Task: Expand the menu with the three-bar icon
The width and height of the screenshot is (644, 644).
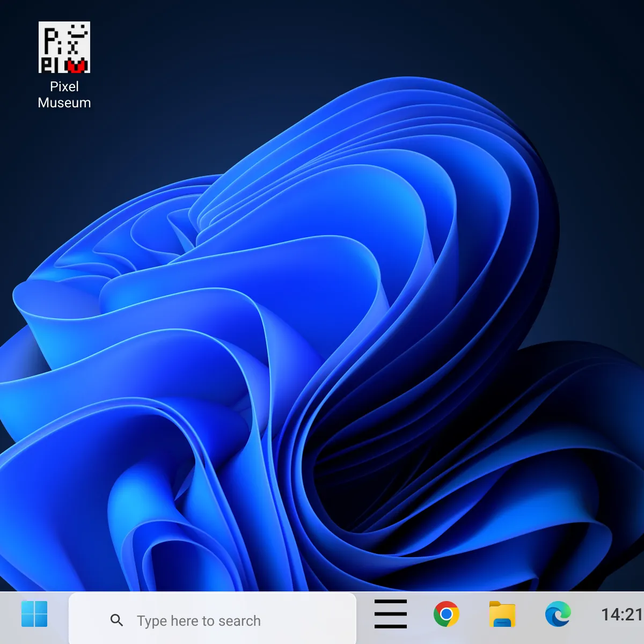Action: pos(390,614)
